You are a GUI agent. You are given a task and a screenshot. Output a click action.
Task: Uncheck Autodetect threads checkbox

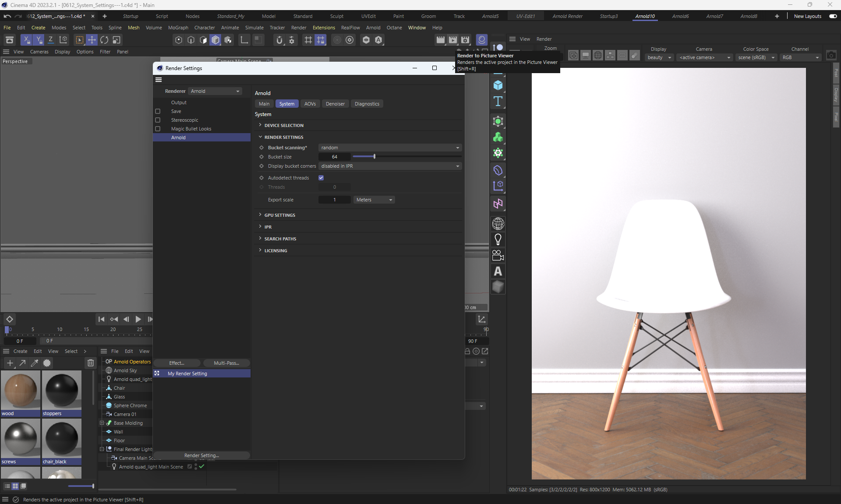click(321, 178)
